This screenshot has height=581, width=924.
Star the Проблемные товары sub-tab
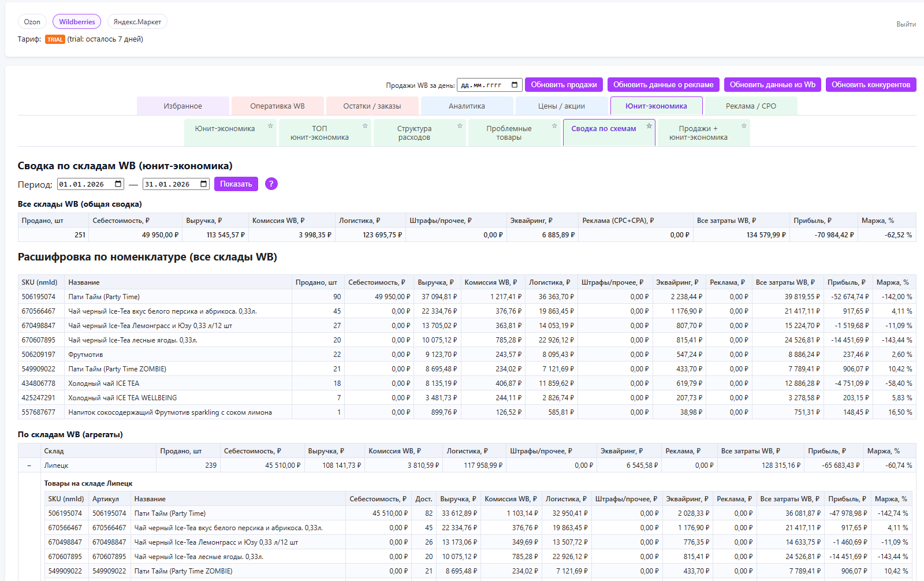tap(554, 125)
